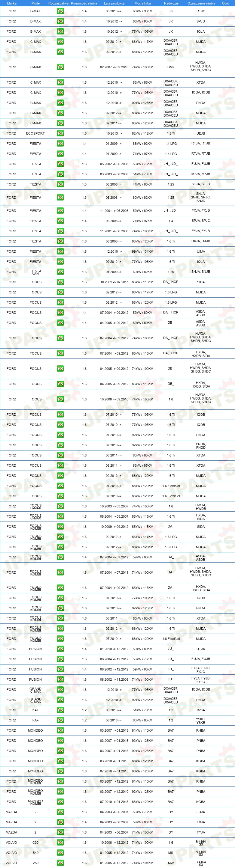Select the Rodzaj paliwa column header
Viewport: 235px width, 868px height.
click(58, 3)
